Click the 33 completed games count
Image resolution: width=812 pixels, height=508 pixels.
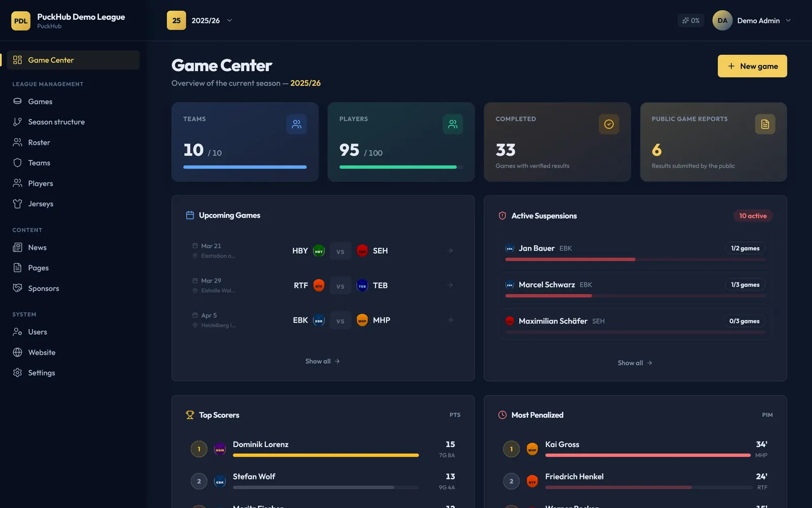click(x=505, y=150)
